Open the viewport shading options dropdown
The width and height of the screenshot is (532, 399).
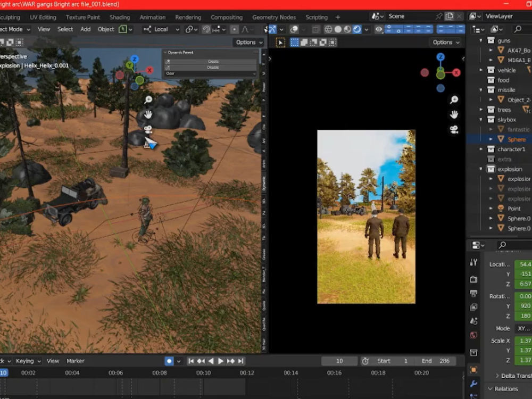tap(367, 29)
